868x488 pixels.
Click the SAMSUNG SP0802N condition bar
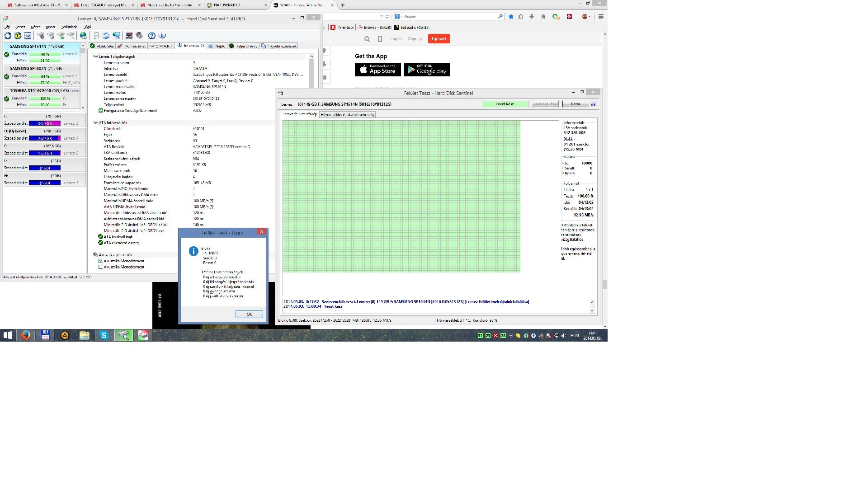(45, 76)
